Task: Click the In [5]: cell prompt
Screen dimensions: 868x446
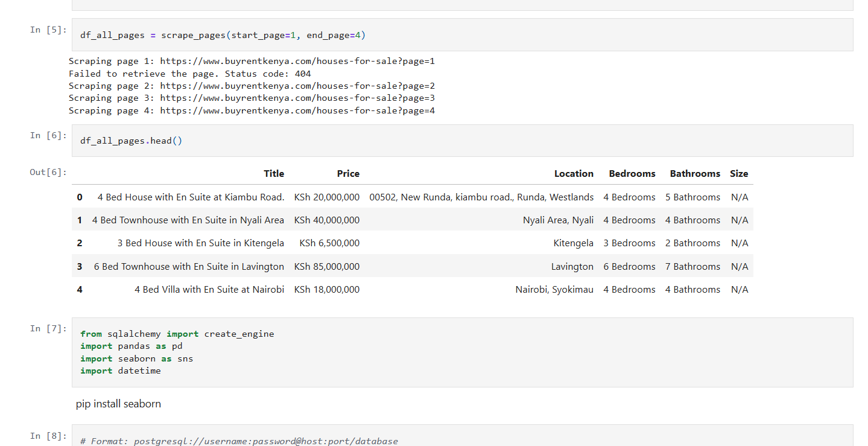Action: (x=48, y=29)
